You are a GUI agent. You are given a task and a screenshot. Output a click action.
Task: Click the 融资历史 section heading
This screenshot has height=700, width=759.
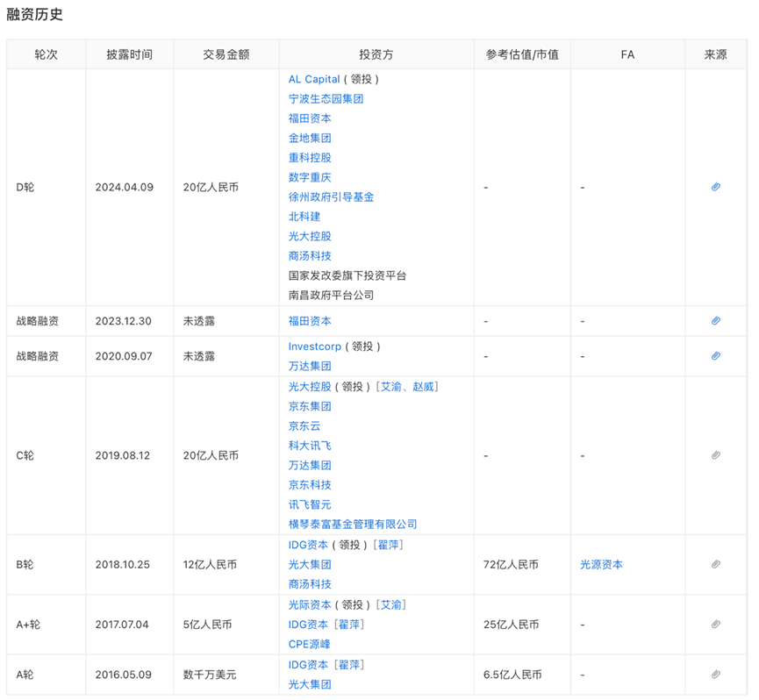point(34,14)
